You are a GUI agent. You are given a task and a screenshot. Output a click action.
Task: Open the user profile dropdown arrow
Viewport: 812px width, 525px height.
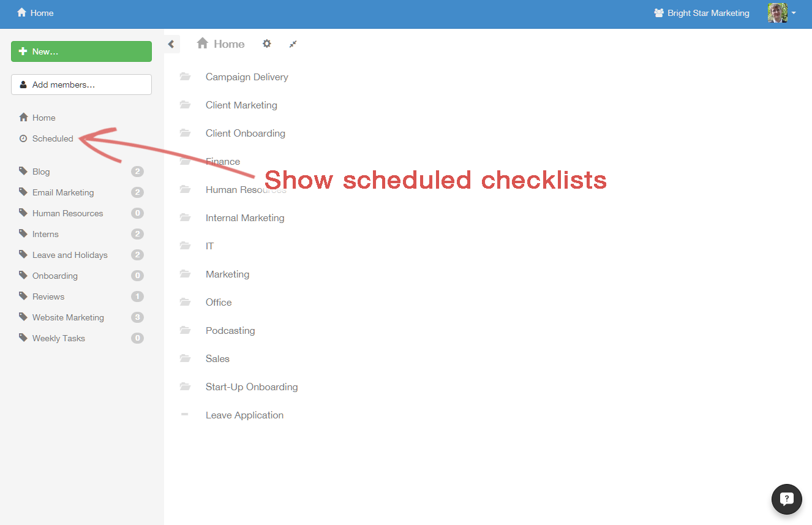(x=794, y=13)
